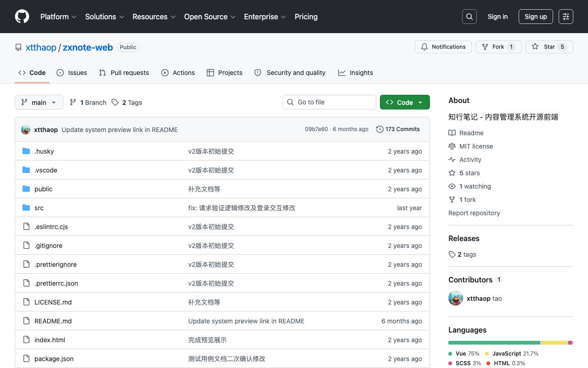Open the Releases heading link
This screenshot has width=588, height=368.
pos(464,238)
